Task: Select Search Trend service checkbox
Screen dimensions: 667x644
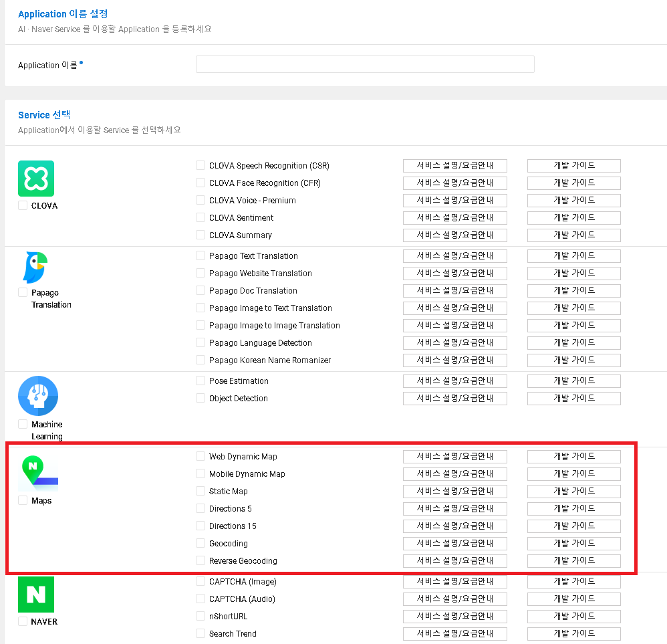Action: pos(201,633)
